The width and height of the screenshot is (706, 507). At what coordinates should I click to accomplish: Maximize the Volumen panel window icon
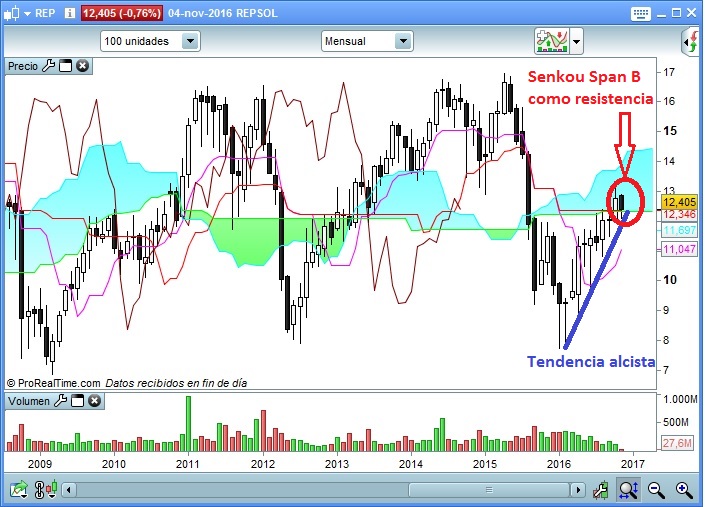(78, 401)
